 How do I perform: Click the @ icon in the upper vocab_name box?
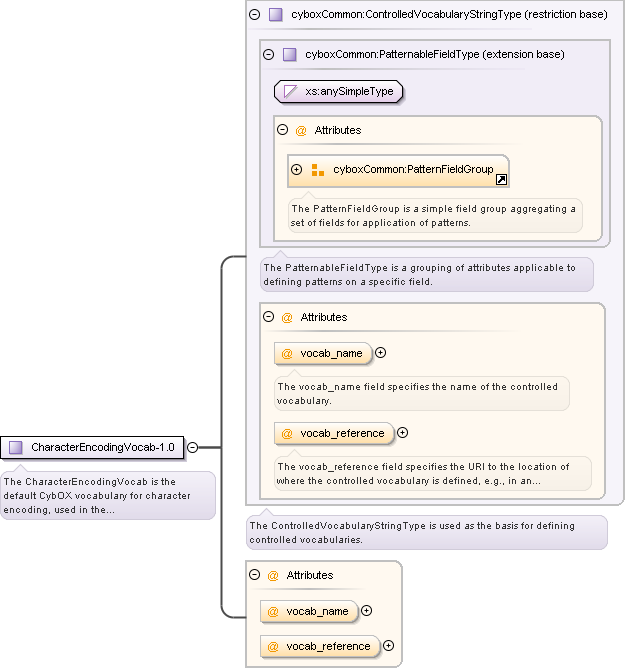[x=286, y=353]
